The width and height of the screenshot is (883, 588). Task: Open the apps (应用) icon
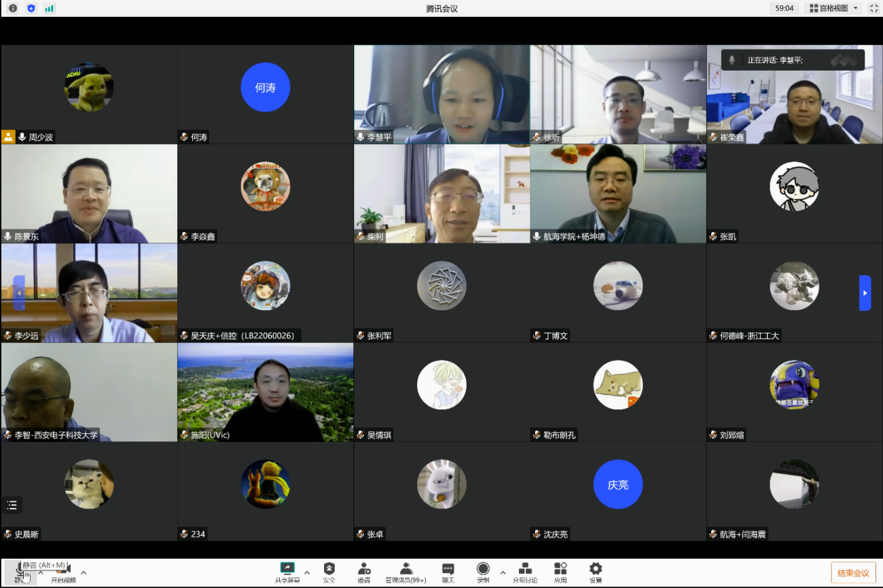(560, 572)
